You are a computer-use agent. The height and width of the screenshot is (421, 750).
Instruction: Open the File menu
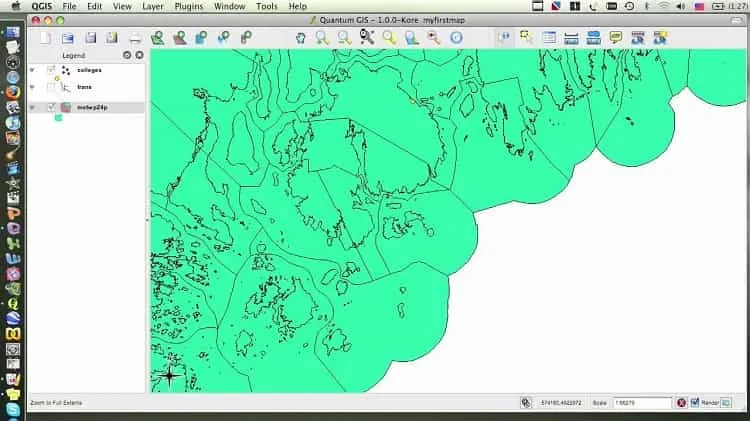tap(69, 6)
